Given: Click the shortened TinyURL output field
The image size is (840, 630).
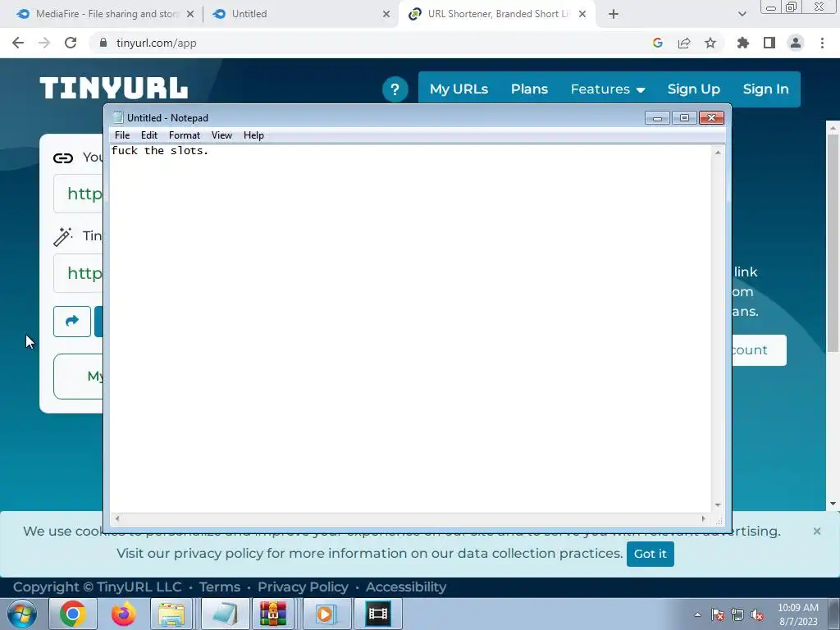Looking at the screenshot, I should pos(78,273).
